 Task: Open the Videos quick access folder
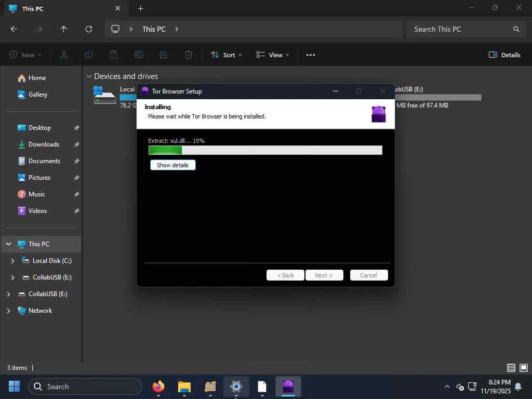point(37,211)
